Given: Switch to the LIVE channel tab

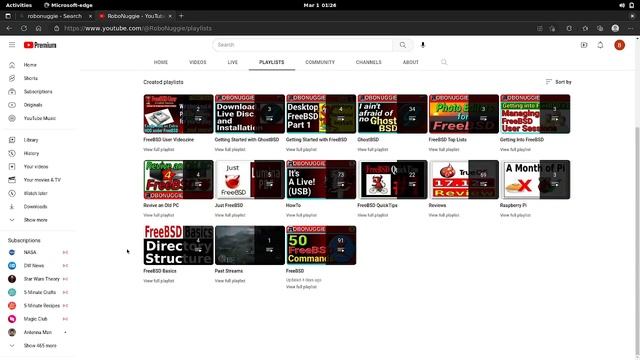Looking at the screenshot, I should [233, 62].
